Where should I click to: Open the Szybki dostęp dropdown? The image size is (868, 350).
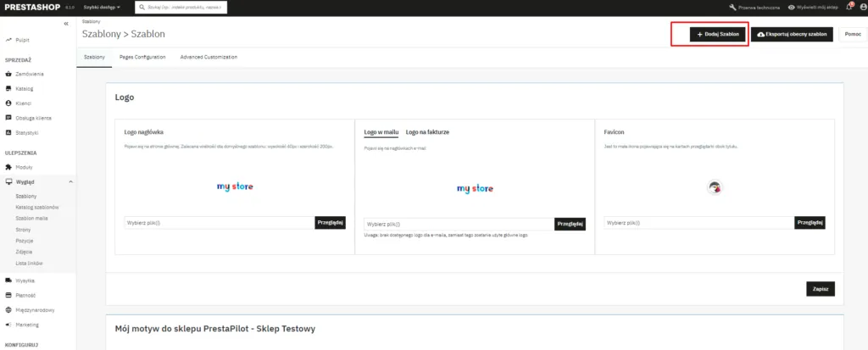point(102,7)
